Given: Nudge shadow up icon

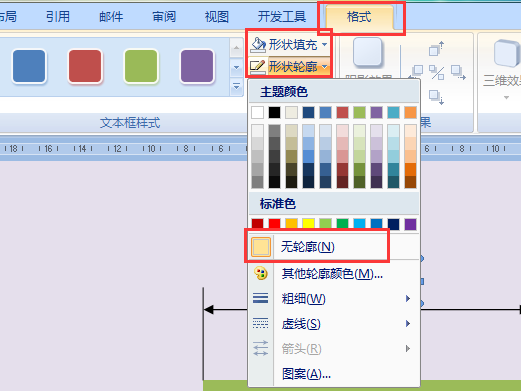Looking at the screenshot, I should [x=437, y=49].
